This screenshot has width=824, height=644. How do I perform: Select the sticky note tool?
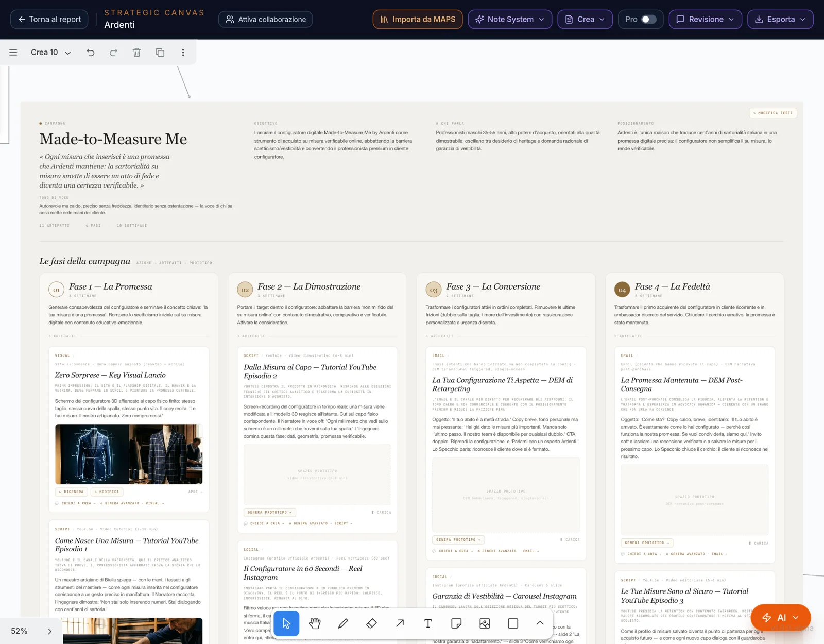click(456, 623)
